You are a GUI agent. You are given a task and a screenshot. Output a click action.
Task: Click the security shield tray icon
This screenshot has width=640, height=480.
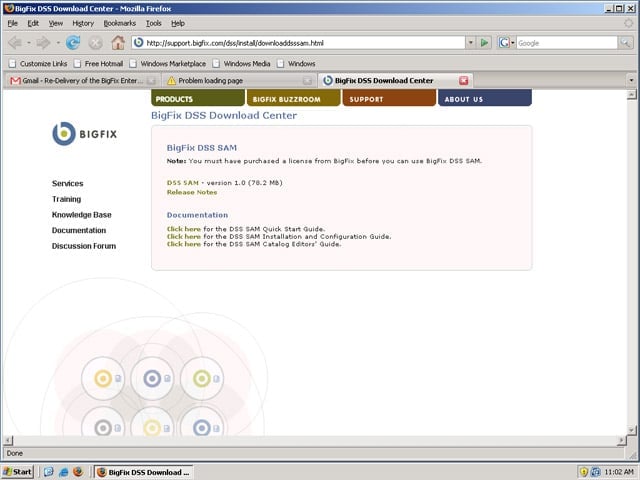584,472
